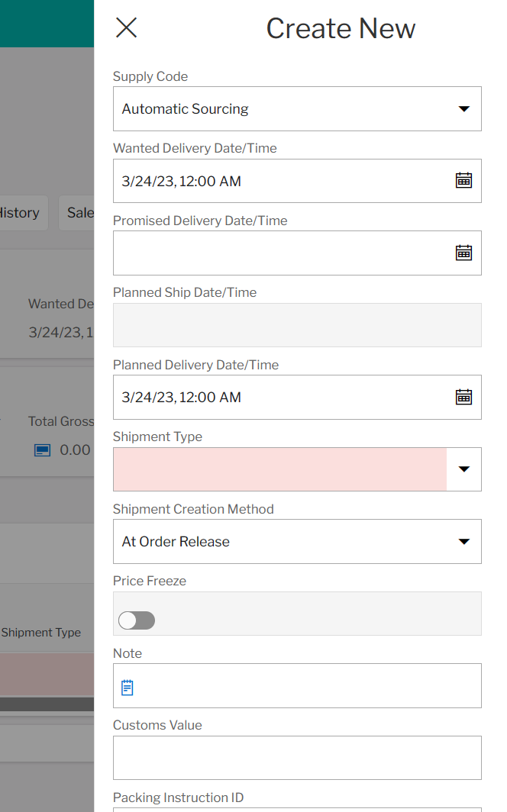Expand the Supply Code dropdown

click(464, 108)
